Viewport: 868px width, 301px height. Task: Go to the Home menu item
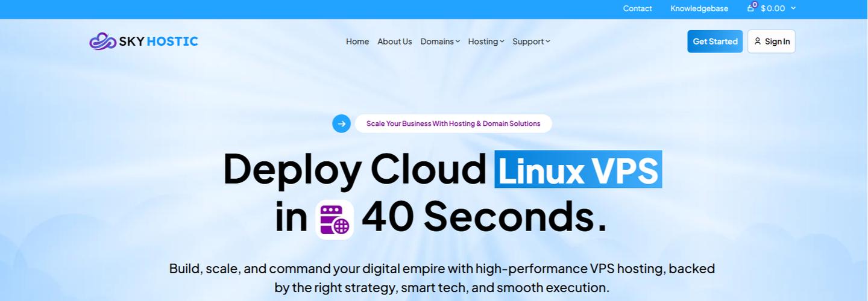tap(357, 41)
